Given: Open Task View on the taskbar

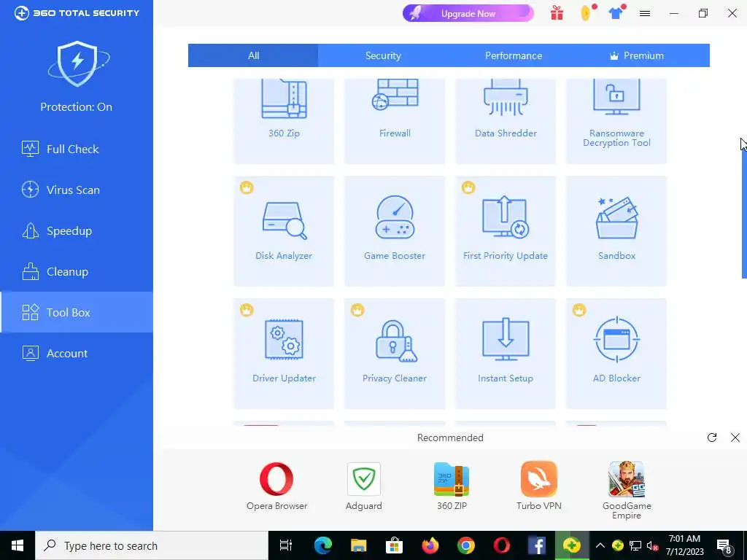Looking at the screenshot, I should point(286,545).
